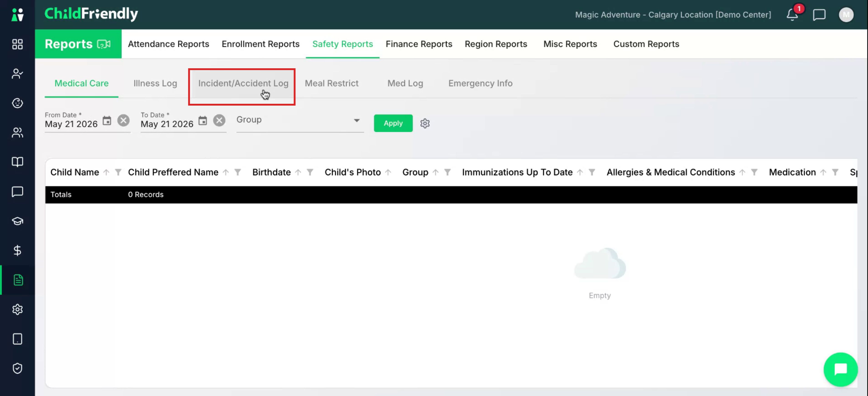The image size is (868, 396).
Task: Toggle filter on Child Name column
Action: (x=118, y=173)
